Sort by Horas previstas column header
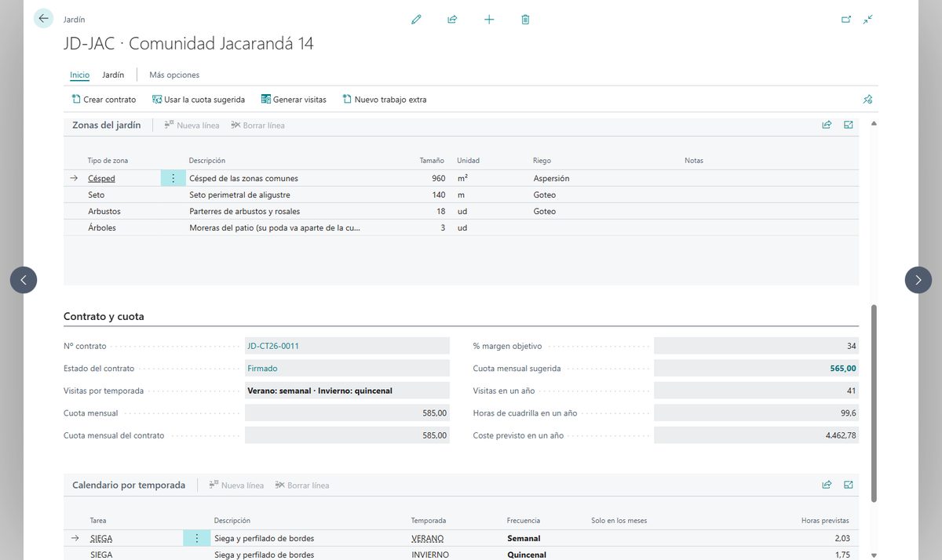 [825, 520]
